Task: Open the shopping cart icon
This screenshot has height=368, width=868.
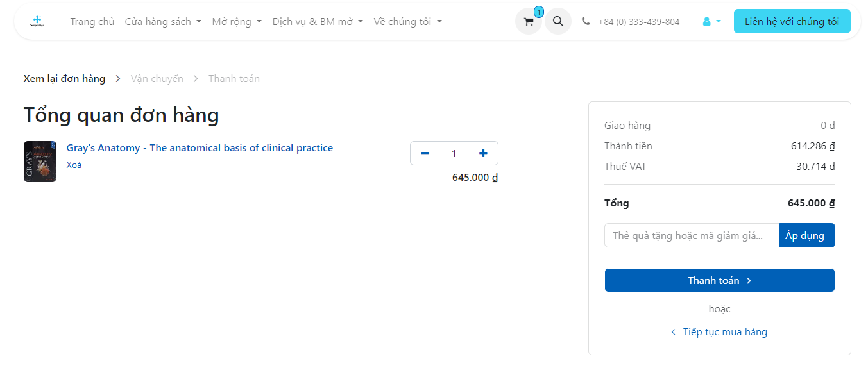Action: [529, 22]
